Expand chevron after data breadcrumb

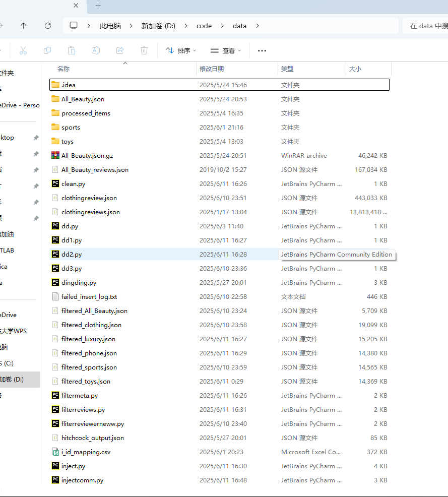point(258,26)
